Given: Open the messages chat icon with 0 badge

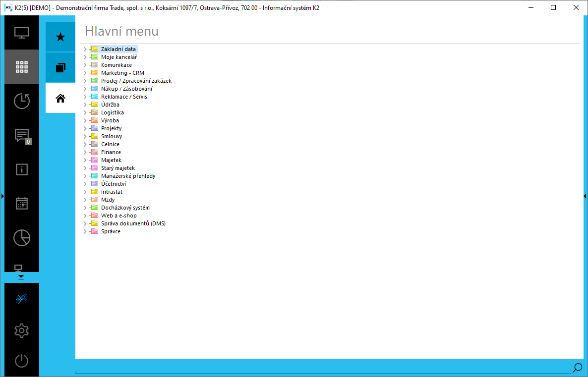Looking at the screenshot, I should 22,135.
